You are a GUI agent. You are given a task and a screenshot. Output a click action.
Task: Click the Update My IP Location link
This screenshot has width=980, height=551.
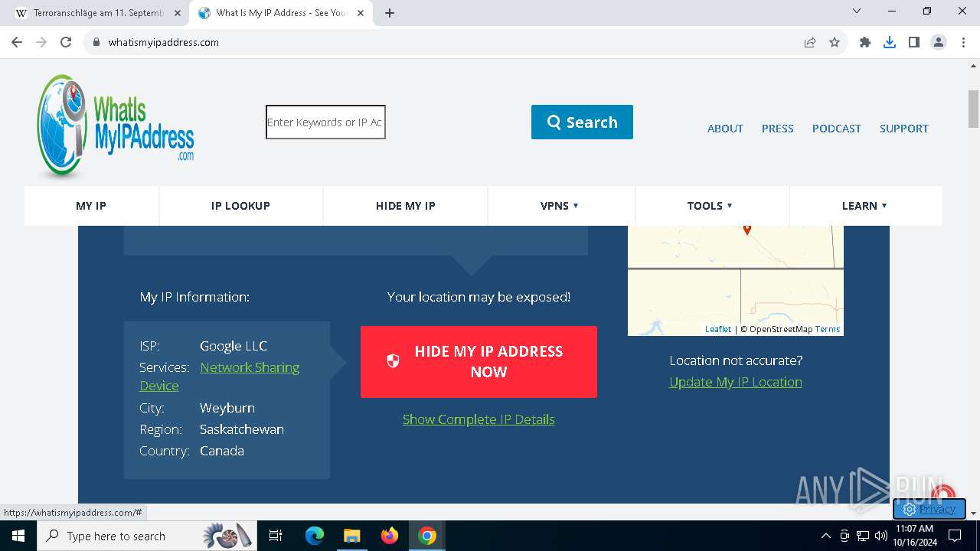click(736, 382)
